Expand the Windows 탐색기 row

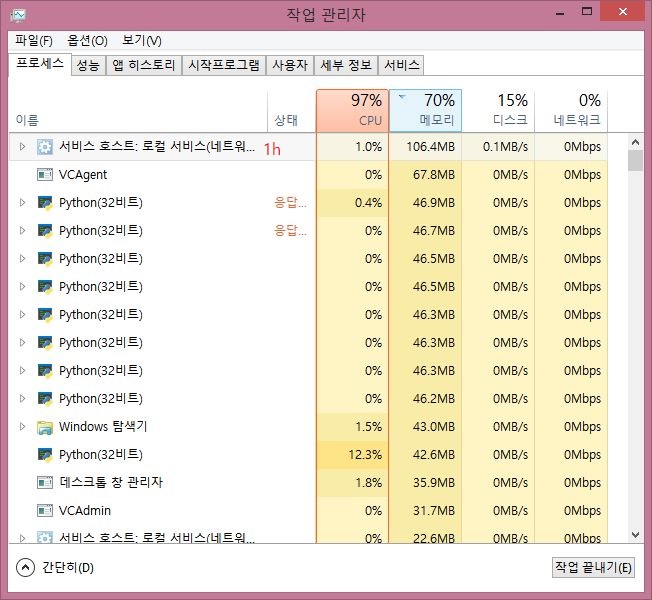pos(22,427)
